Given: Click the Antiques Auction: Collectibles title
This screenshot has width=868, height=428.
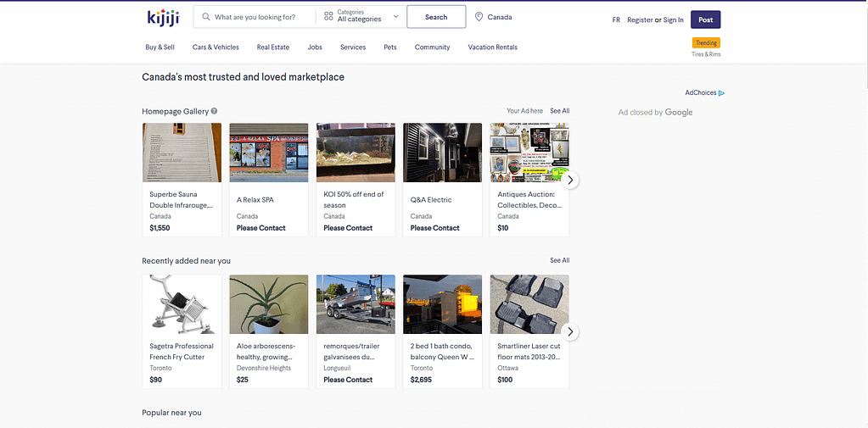Looking at the screenshot, I should coord(529,200).
